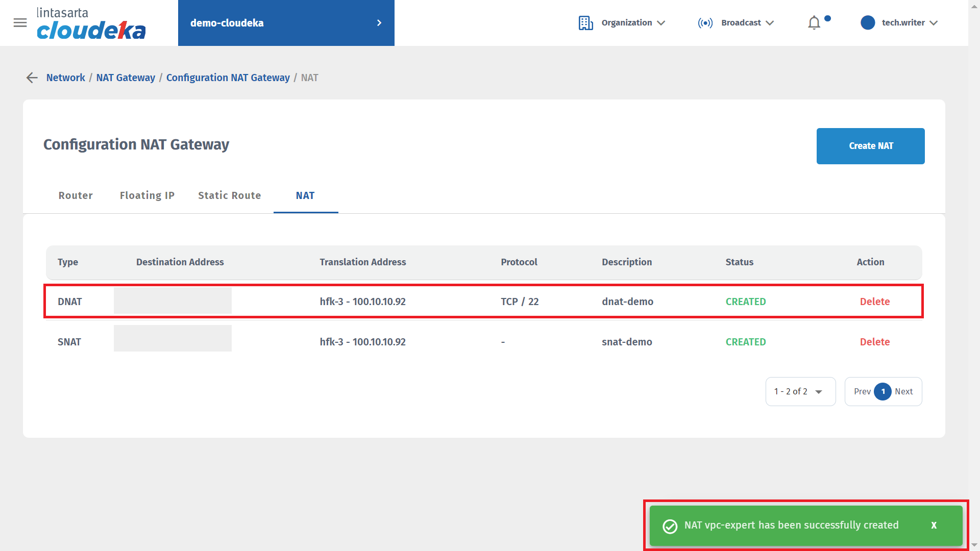This screenshot has width=980, height=551.
Task: Click the success checkmark icon in toast
Action: pos(670,526)
